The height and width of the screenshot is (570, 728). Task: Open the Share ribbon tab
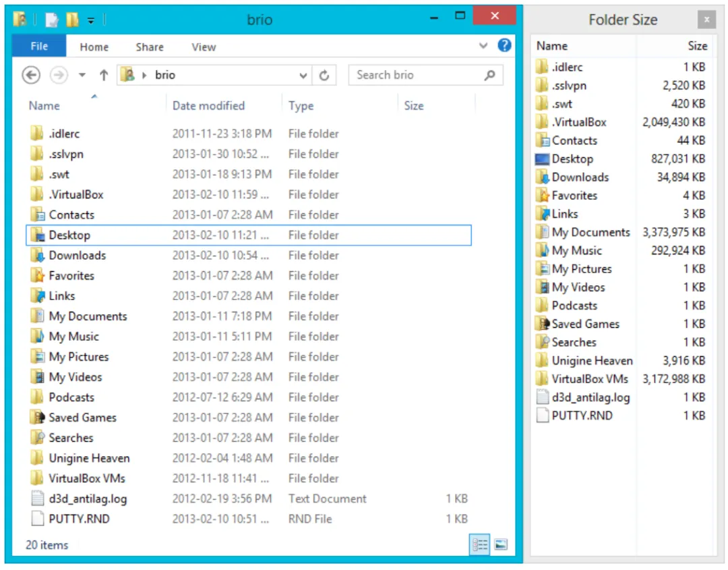pyautogui.click(x=150, y=47)
